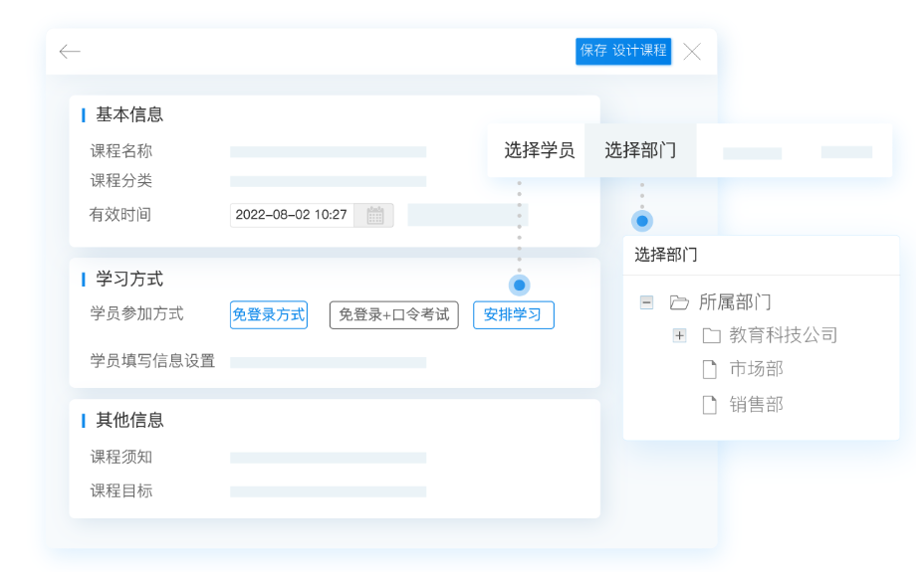
Task: Click the 课程名称 input field
Action: click(328, 152)
